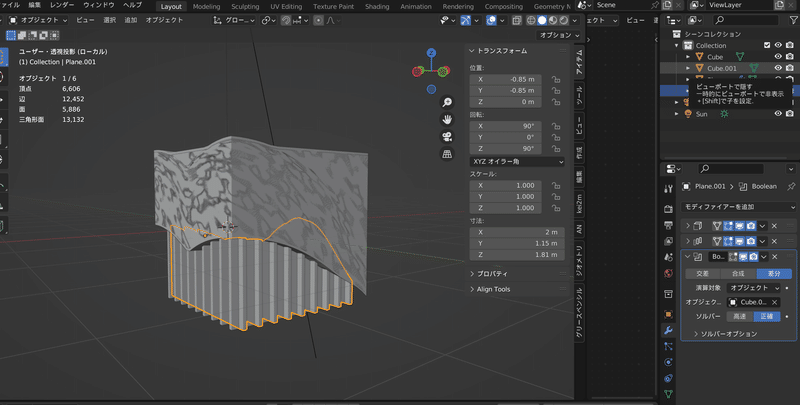Open Object properties tab icon
Image resolution: width=800 pixels, height=405 pixels.
click(668, 314)
